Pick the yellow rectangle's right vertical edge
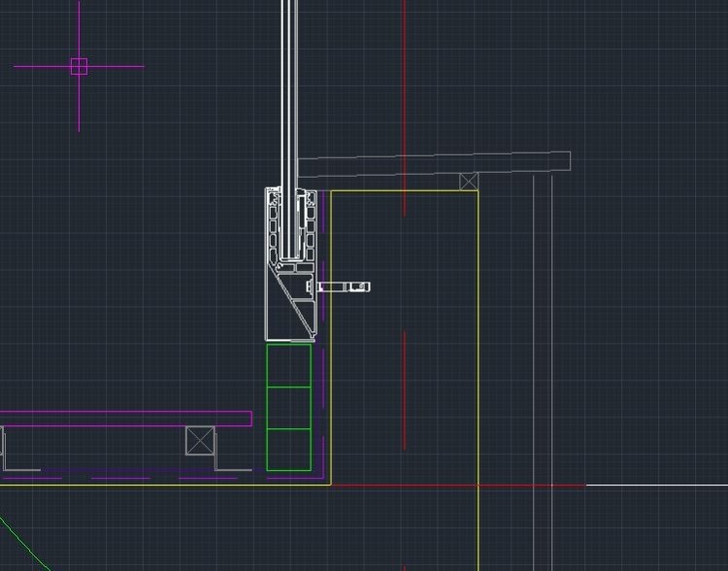The image size is (728, 571). click(x=478, y=340)
